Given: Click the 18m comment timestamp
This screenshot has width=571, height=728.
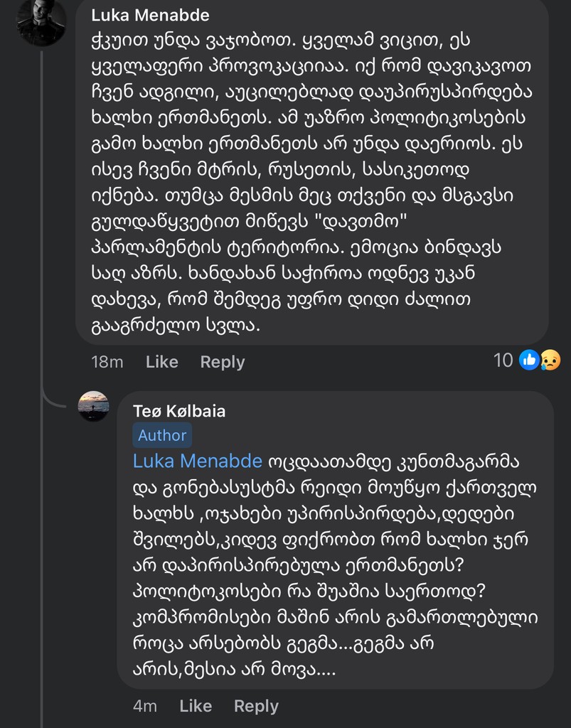Looking at the screenshot, I should click(x=107, y=362).
